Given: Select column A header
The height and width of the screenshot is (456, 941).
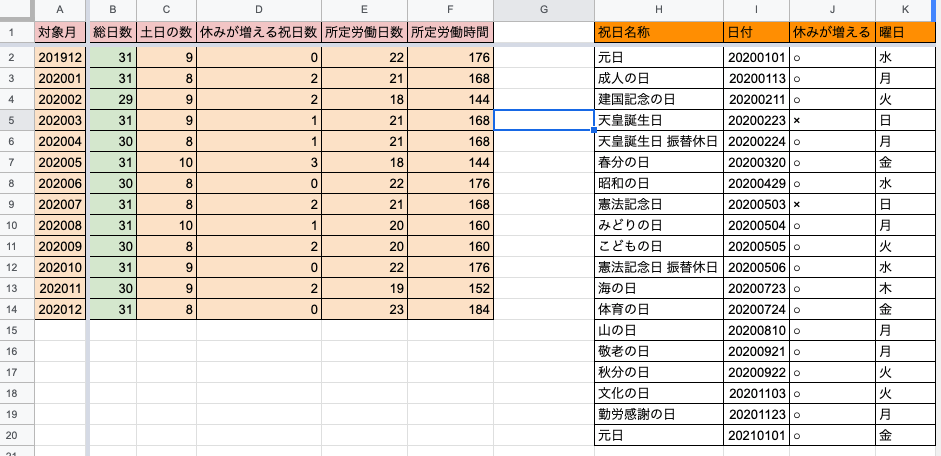Looking at the screenshot, I should (x=60, y=10).
